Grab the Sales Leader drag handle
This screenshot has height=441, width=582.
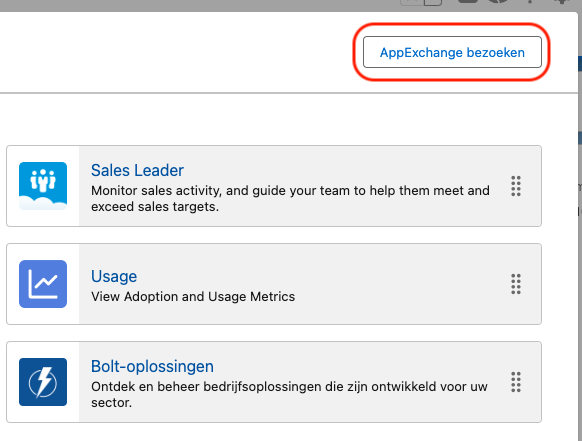coord(516,186)
